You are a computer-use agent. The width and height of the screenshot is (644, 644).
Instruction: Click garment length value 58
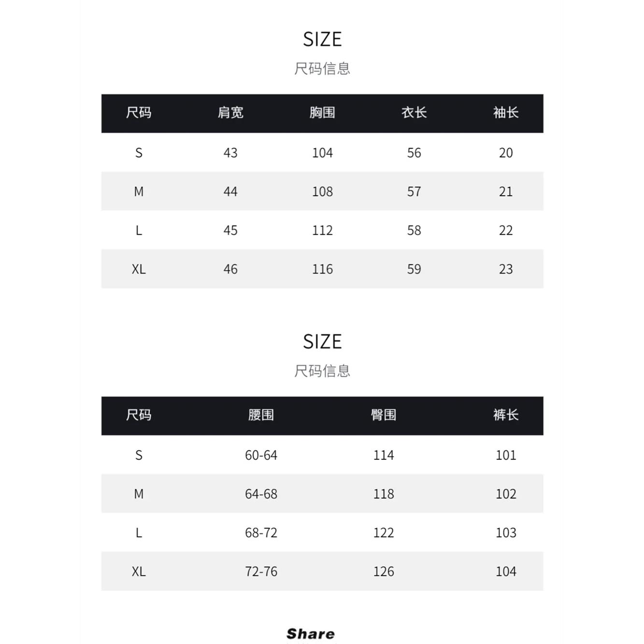coord(414,230)
